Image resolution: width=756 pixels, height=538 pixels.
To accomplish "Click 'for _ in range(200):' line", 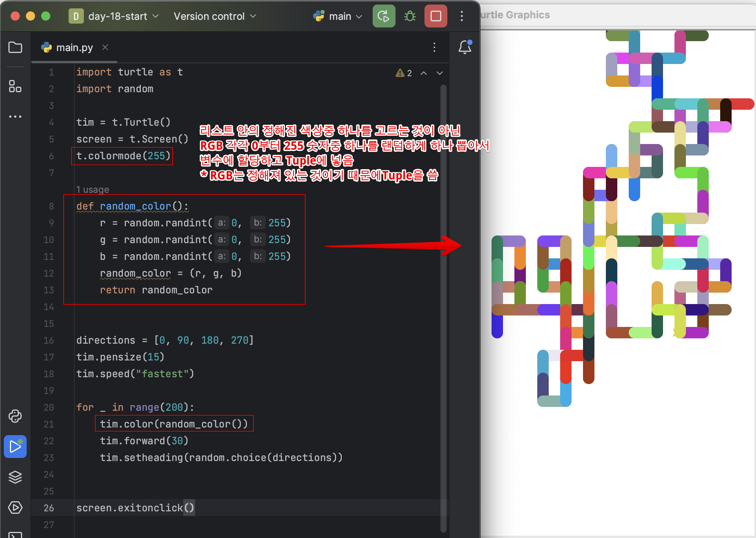I will click(x=135, y=407).
